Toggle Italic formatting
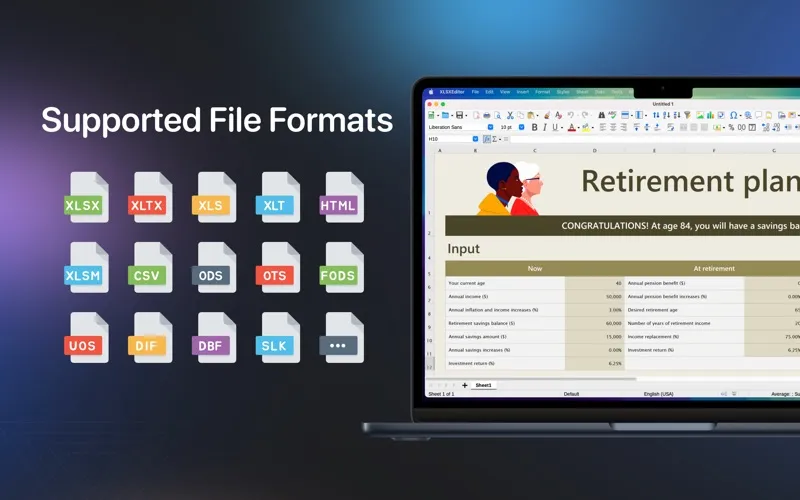The width and height of the screenshot is (800, 500). [x=545, y=127]
